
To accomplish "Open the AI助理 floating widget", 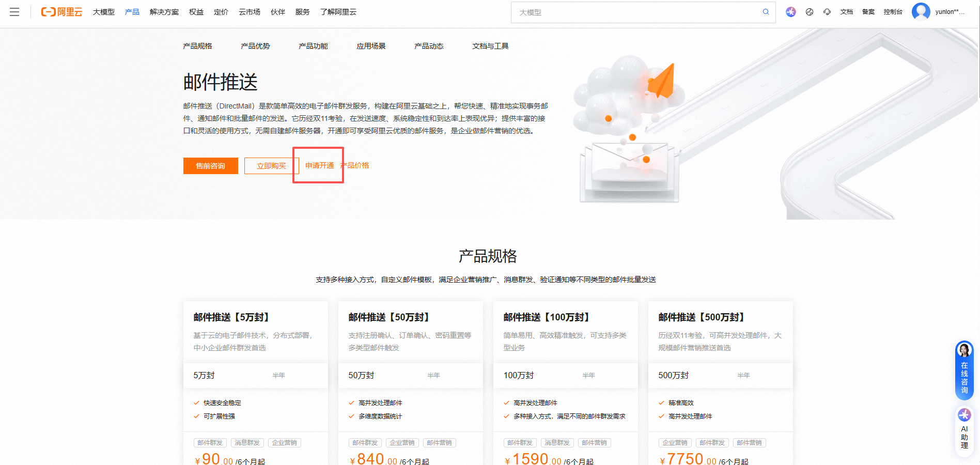I will click(x=964, y=432).
